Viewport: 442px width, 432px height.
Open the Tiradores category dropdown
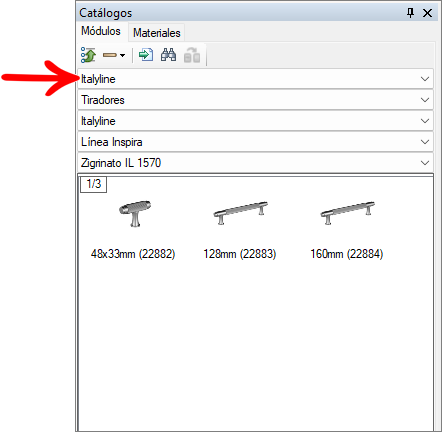point(255,100)
